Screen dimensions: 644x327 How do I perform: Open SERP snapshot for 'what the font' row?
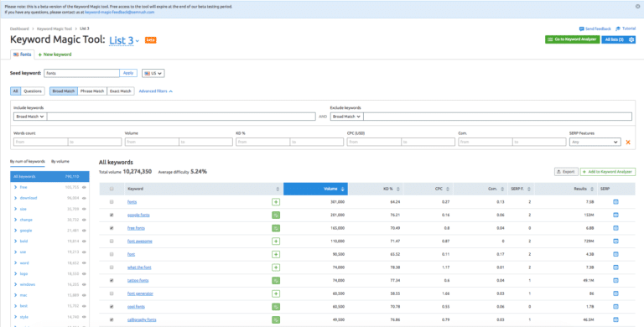pyautogui.click(x=615, y=267)
